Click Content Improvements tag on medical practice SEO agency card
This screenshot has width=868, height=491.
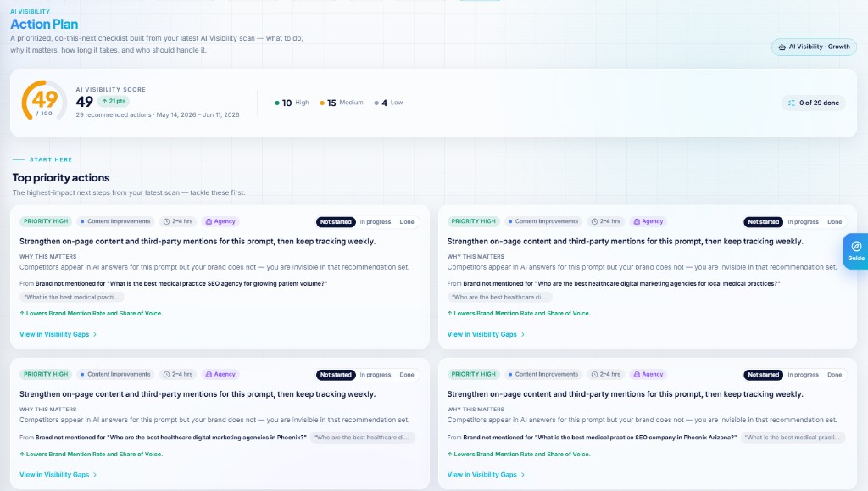[x=115, y=221]
